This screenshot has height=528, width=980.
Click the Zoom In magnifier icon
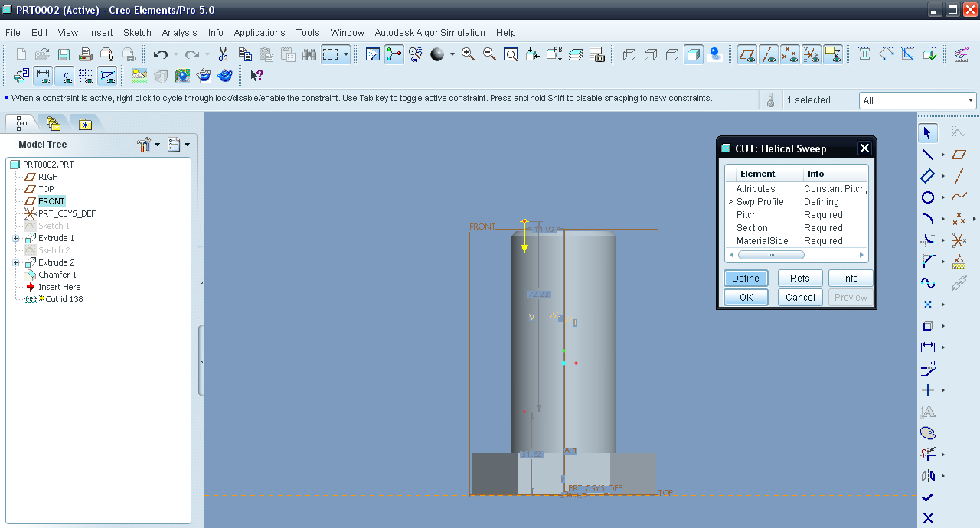[x=468, y=54]
